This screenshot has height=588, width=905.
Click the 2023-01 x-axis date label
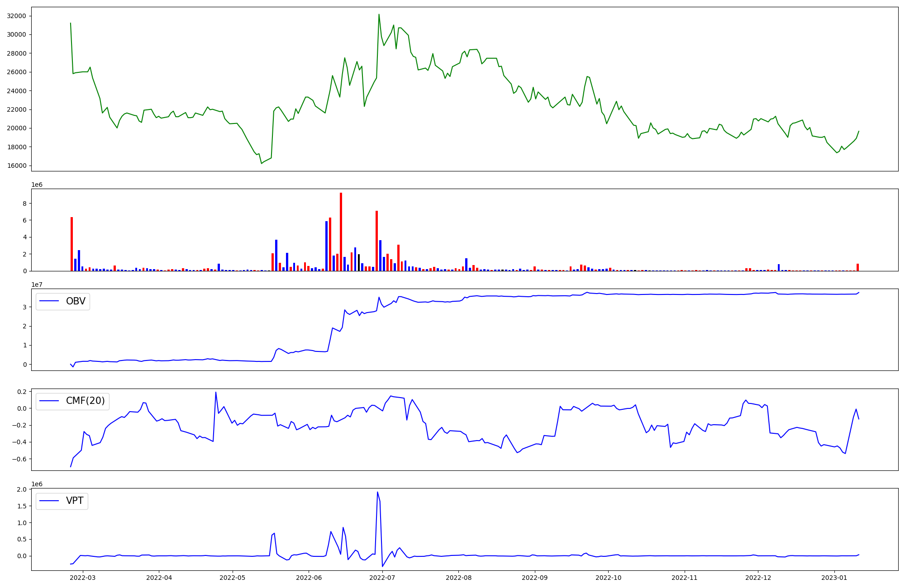(x=834, y=578)
